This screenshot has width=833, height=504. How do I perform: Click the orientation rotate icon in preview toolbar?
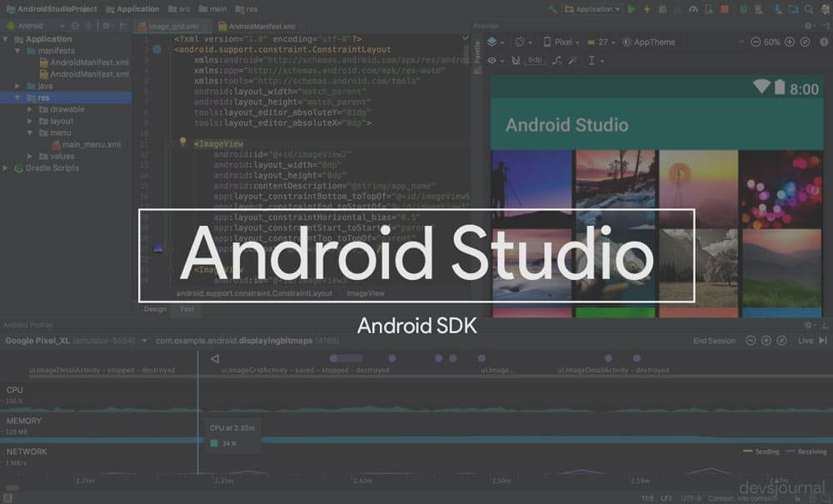pos(519,42)
